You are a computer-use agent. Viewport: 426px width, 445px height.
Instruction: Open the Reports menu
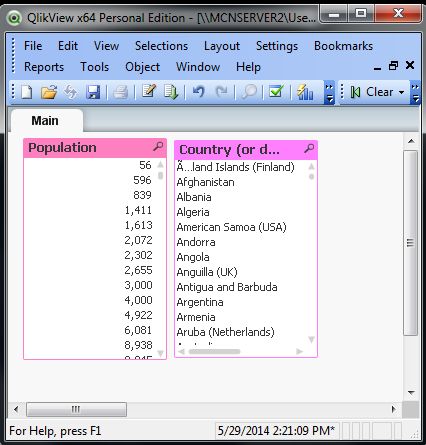tap(44, 67)
